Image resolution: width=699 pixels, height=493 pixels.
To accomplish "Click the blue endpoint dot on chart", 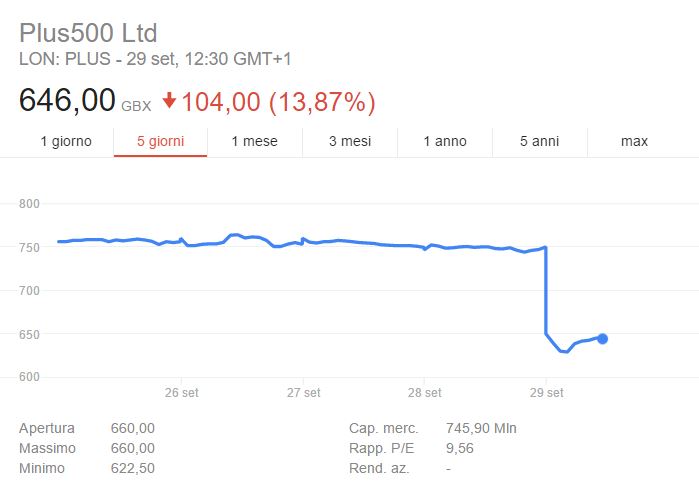I will pyautogui.click(x=602, y=339).
